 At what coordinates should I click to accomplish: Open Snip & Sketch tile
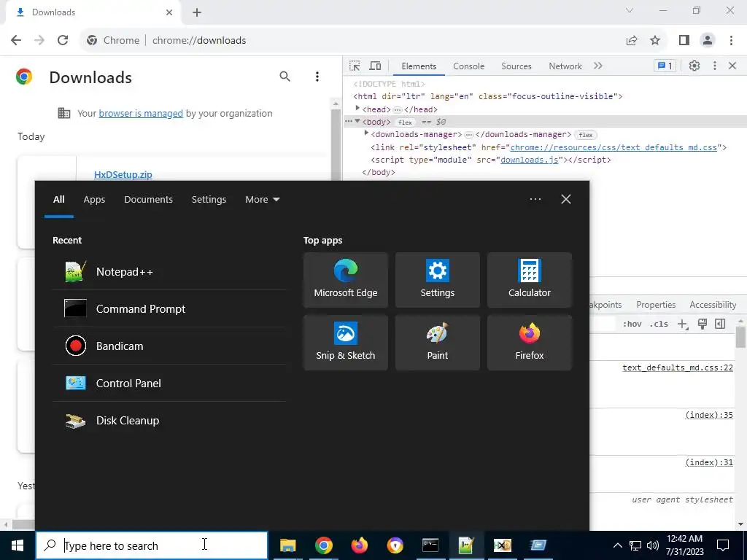[x=345, y=343]
